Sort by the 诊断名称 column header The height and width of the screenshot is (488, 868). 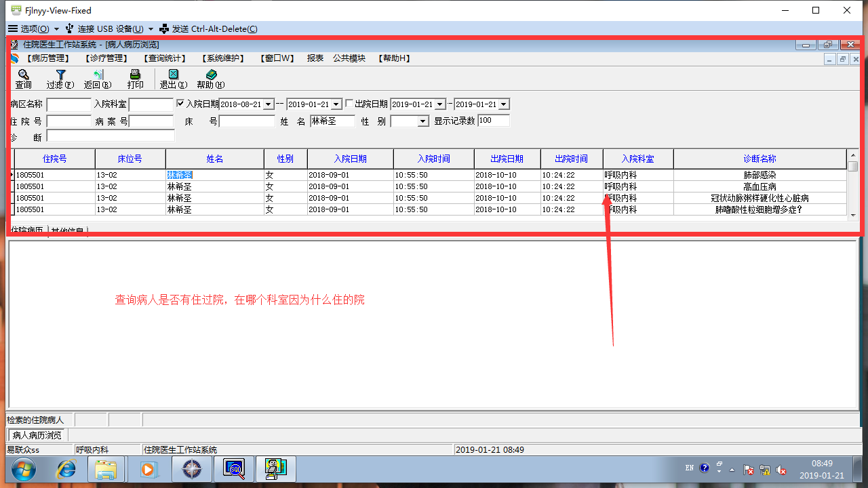pos(760,159)
